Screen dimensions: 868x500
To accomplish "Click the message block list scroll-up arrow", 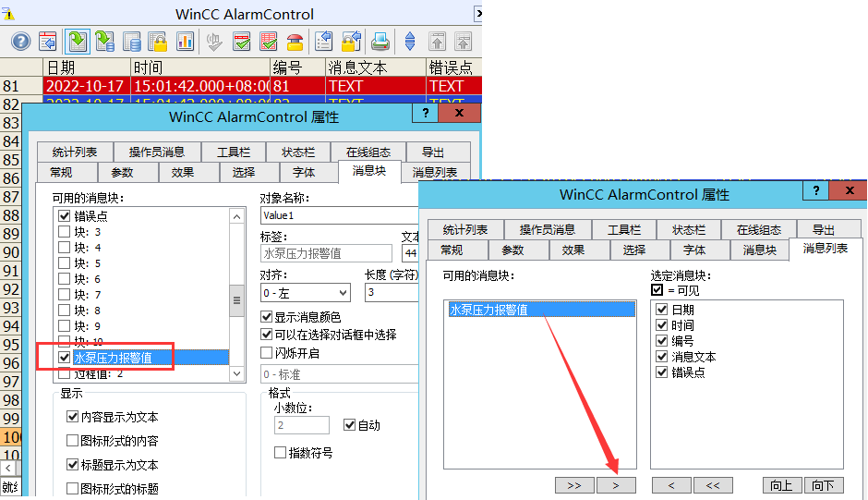I will [237, 216].
